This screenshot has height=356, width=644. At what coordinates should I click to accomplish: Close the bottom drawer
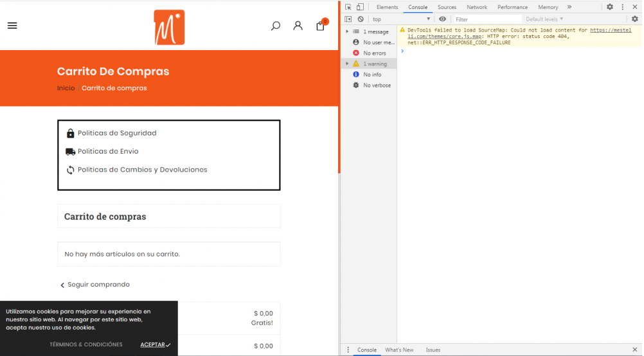[634, 350]
